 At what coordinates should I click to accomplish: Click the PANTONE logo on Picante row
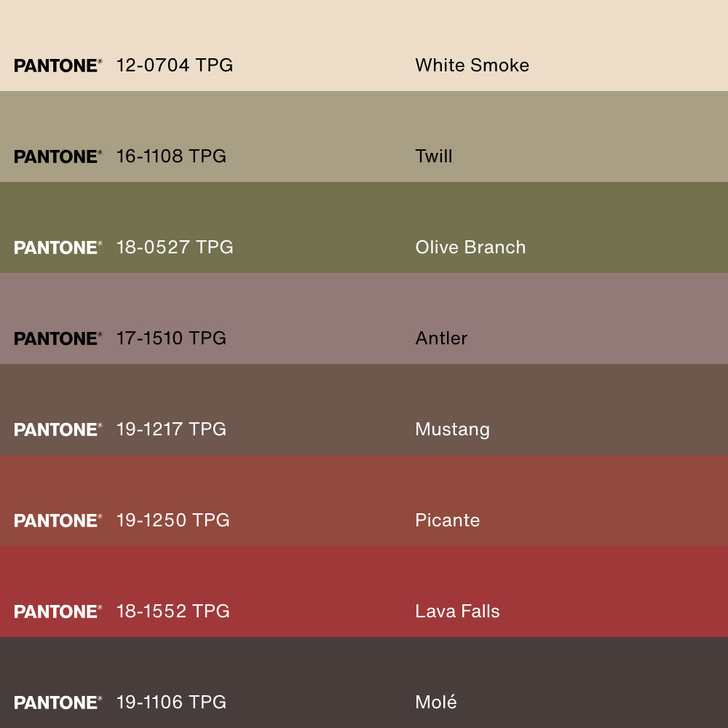pyautogui.click(x=58, y=521)
